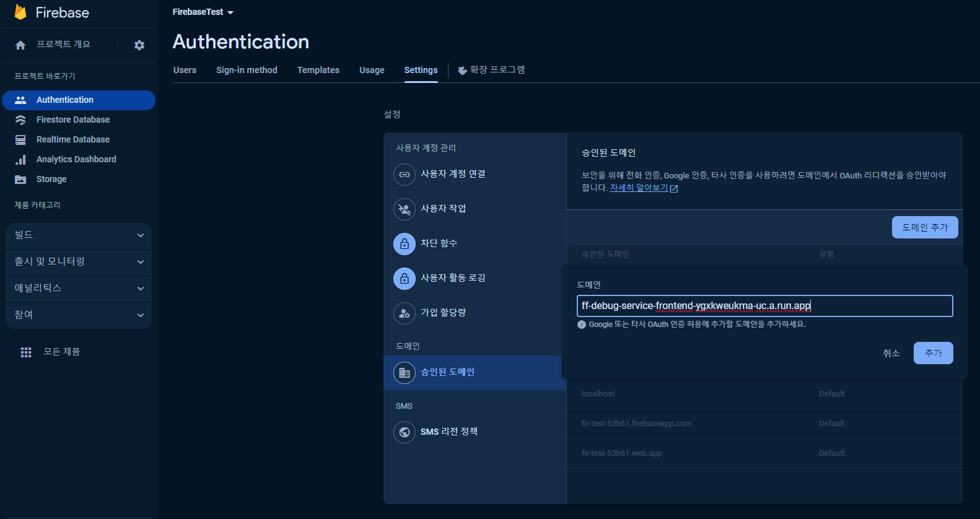
Task: Click the Realtime Database icon
Action: [20, 139]
